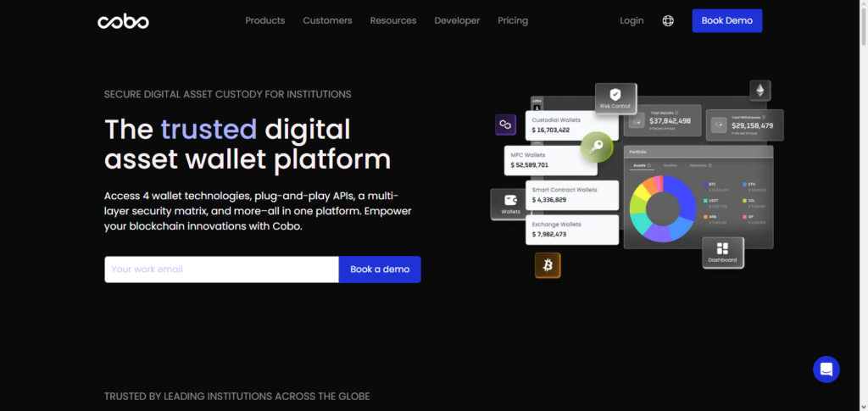Expand the Resources navigation menu
The height and width of the screenshot is (411, 868).
pyautogui.click(x=393, y=20)
